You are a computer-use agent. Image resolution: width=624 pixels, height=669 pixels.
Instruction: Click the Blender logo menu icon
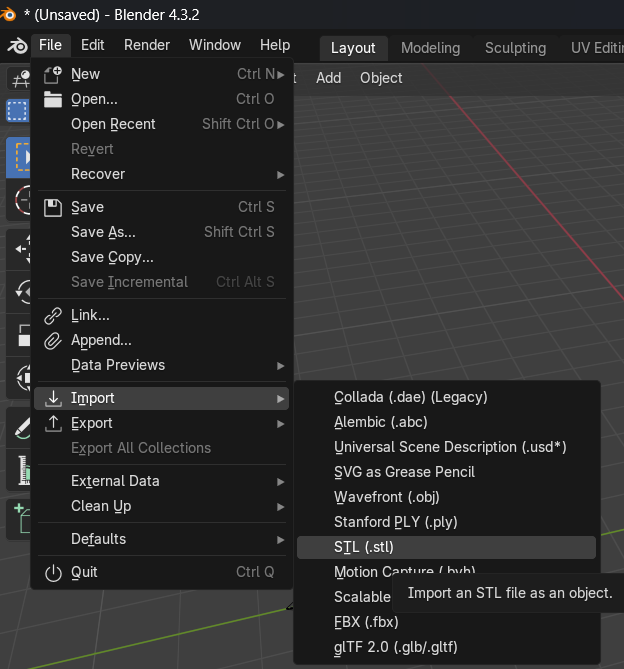[x=17, y=45]
